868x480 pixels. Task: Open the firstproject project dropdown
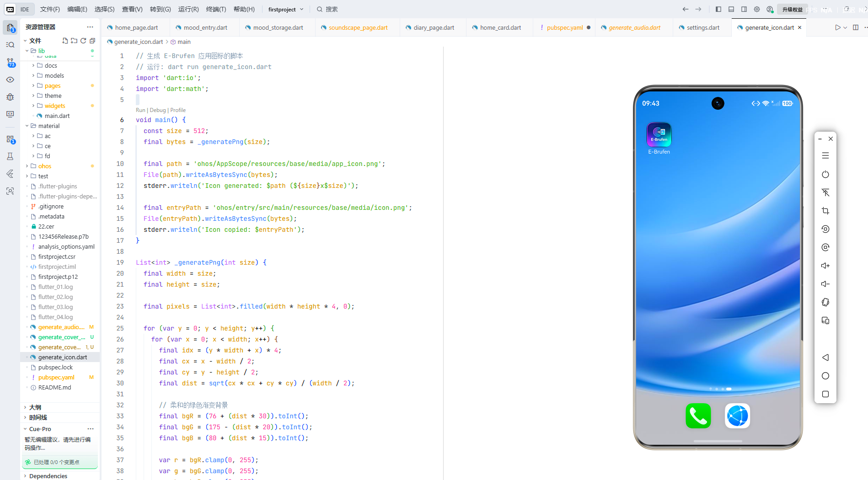pyautogui.click(x=286, y=9)
